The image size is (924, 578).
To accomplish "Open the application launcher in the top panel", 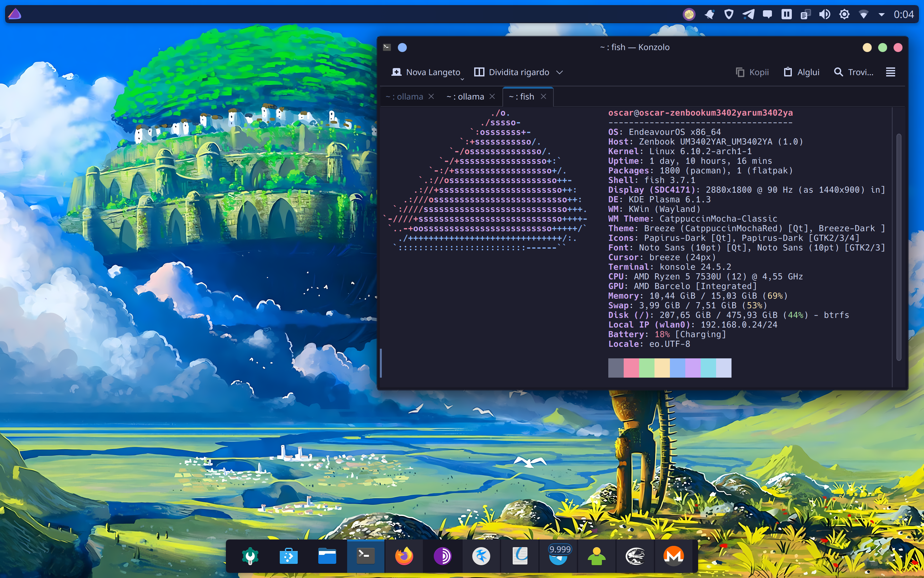I will tap(14, 14).
